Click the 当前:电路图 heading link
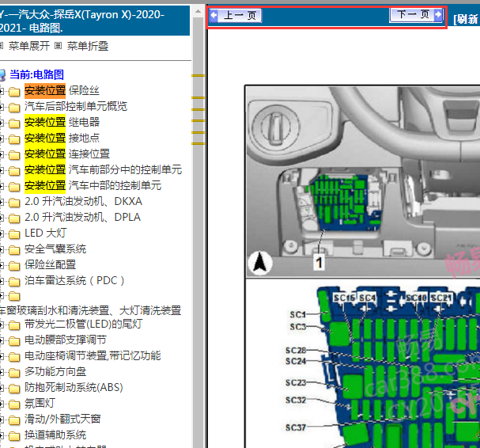 point(36,74)
